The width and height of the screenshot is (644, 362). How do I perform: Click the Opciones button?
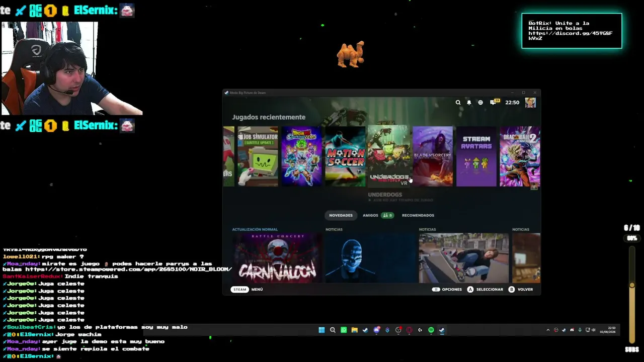point(447,289)
